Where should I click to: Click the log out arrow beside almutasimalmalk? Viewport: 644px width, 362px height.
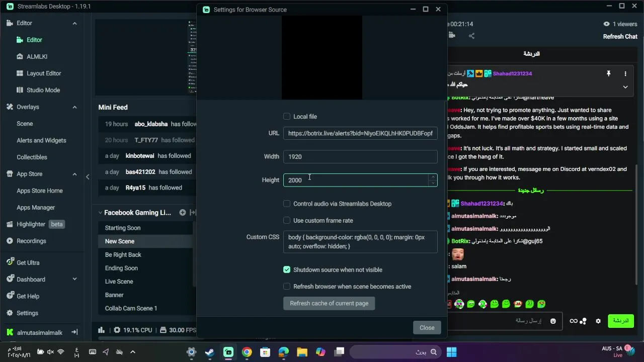pyautogui.click(x=74, y=332)
